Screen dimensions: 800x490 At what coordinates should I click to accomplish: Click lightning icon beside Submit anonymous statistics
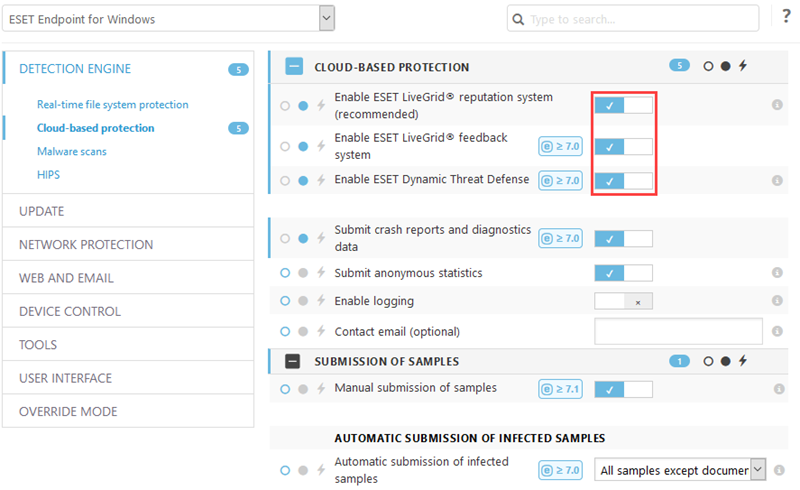(x=321, y=273)
